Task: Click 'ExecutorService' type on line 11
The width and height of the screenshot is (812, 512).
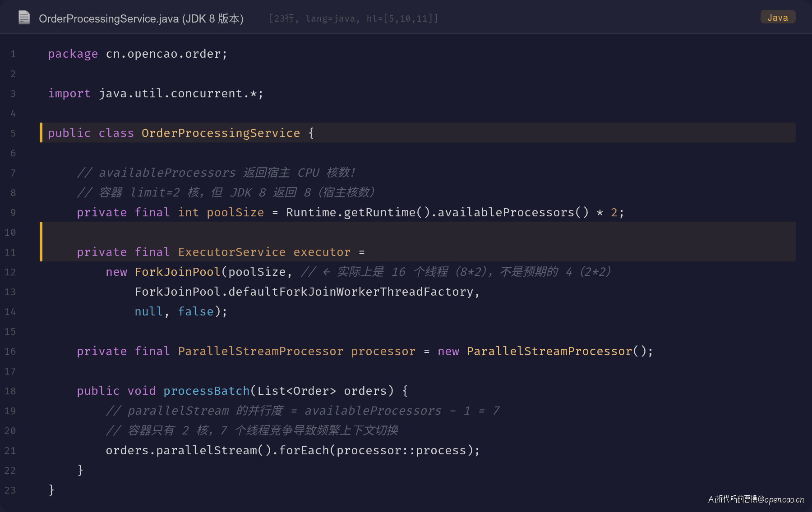Action: pyautogui.click(x=231, y=252)
